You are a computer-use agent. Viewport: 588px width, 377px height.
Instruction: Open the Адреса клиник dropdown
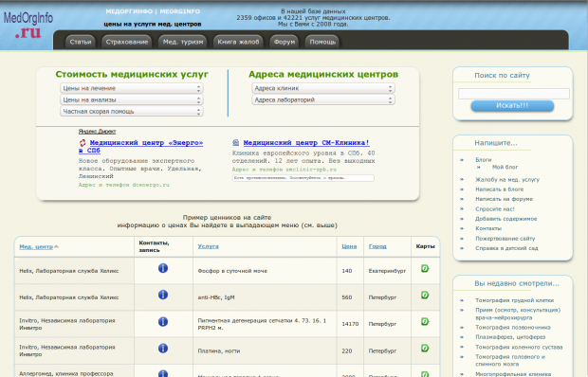[323, 88]
